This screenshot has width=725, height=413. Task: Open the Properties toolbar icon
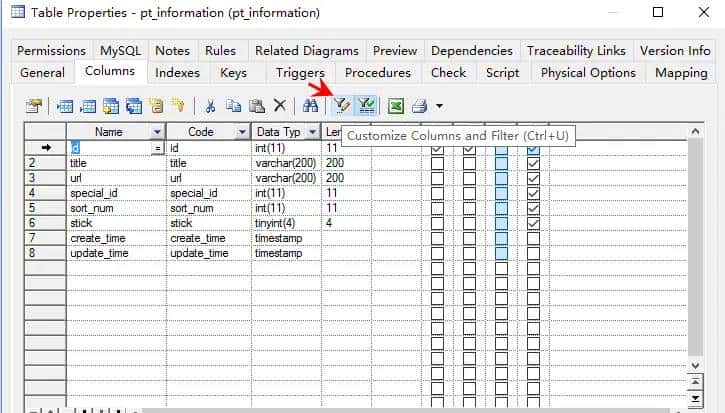point(35,106)
